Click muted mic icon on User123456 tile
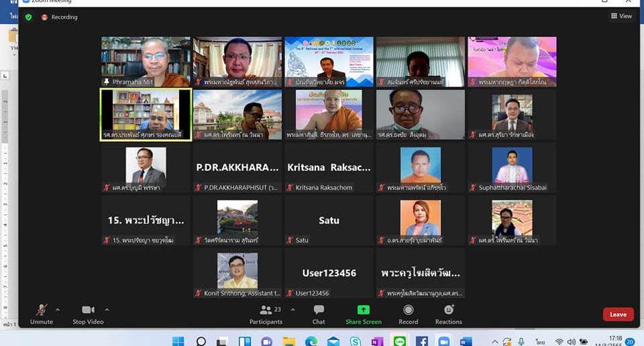Viewport: 644px width, 346px height. [290, 293]
